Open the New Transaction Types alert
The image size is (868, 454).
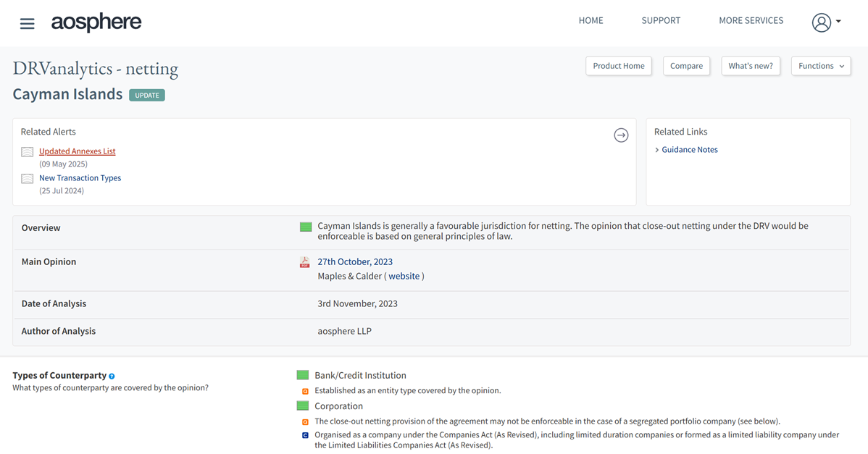[80, 178]
